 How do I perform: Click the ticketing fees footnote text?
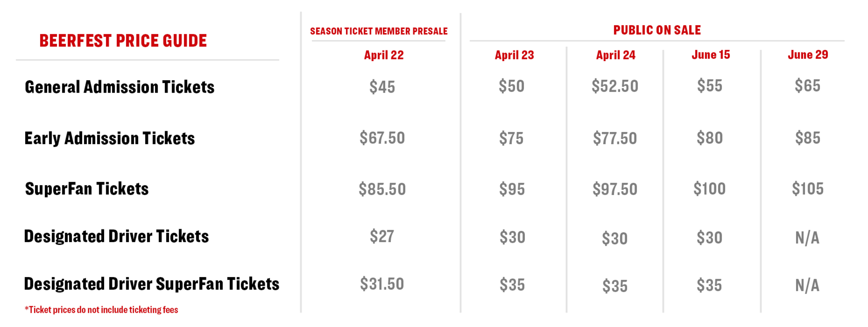(x=101, y=310)
